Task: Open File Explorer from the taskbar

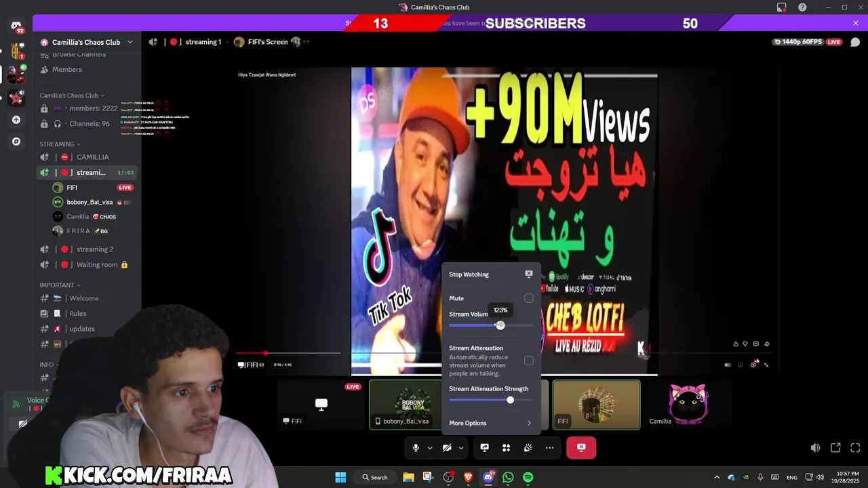Action: pyautogui.click(x=408, y=477)
